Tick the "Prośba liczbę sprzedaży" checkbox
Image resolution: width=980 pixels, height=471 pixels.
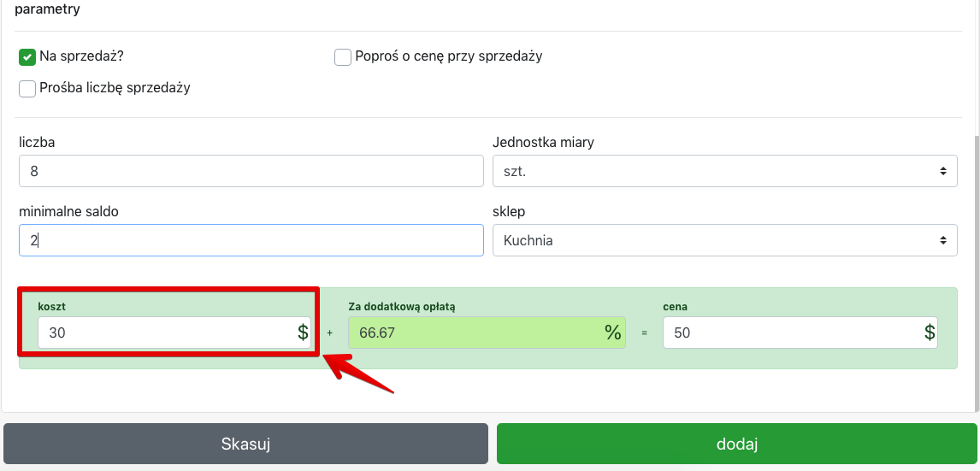(27, 88)
